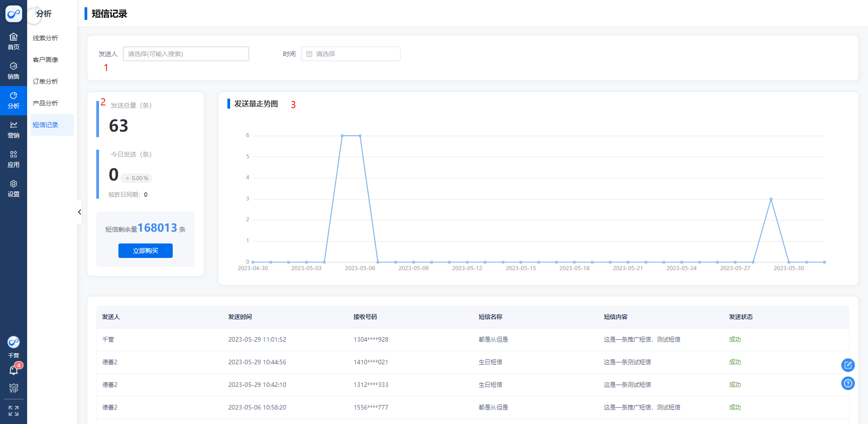Open the 设置 settings gear
This screenshot has height=424, width=868.
[14, 188]
